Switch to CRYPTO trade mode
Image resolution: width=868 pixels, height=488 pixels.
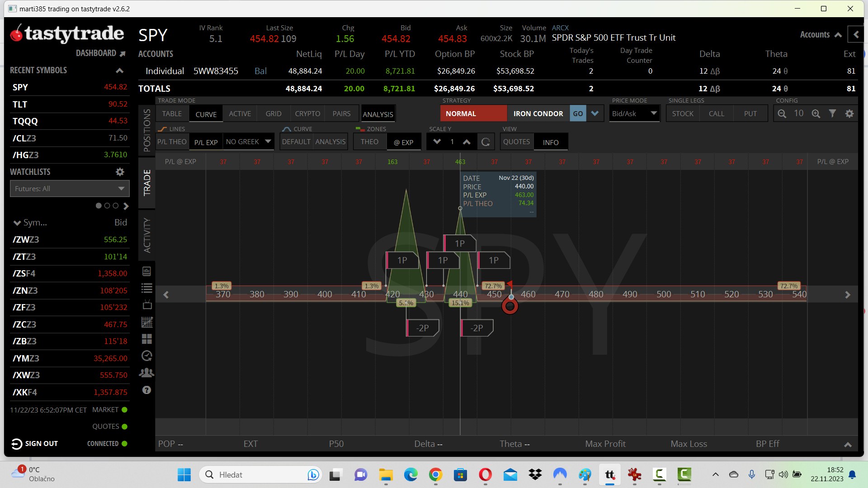307,113
